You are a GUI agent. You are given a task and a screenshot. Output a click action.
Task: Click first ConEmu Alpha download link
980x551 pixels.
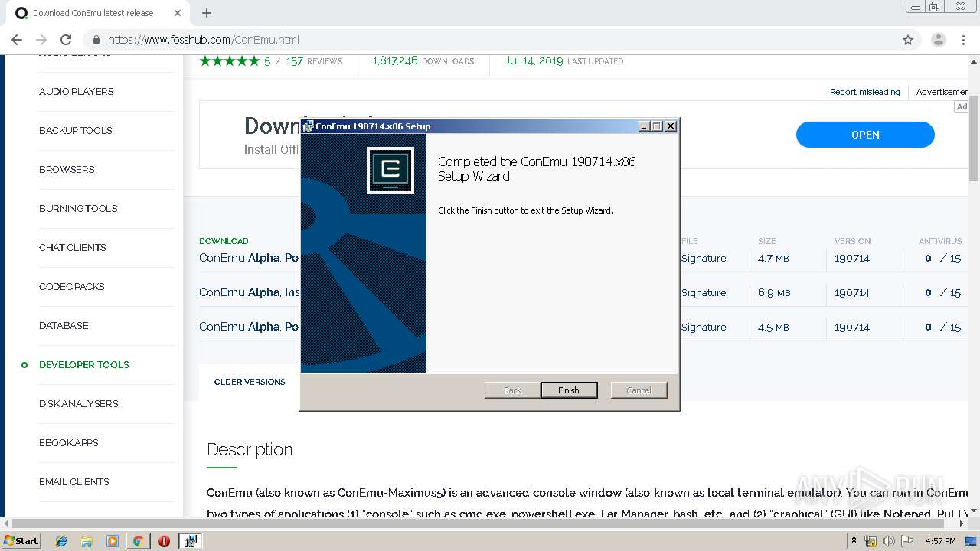click(x=249, y=258)
